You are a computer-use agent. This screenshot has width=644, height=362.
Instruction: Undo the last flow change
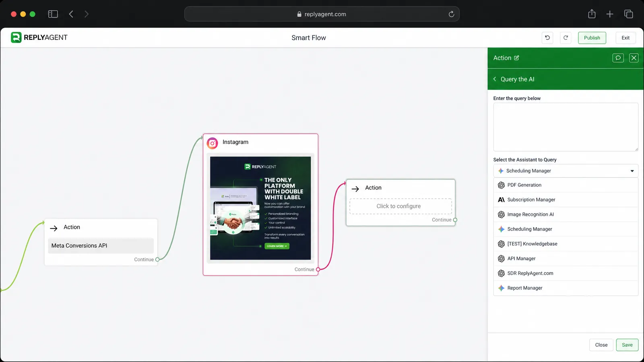click(x=547, y=37)
